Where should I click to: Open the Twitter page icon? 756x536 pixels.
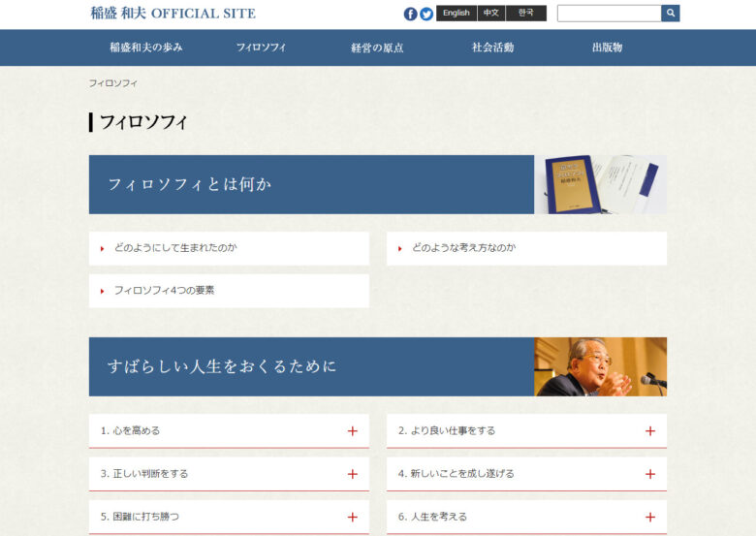[426, 14]
